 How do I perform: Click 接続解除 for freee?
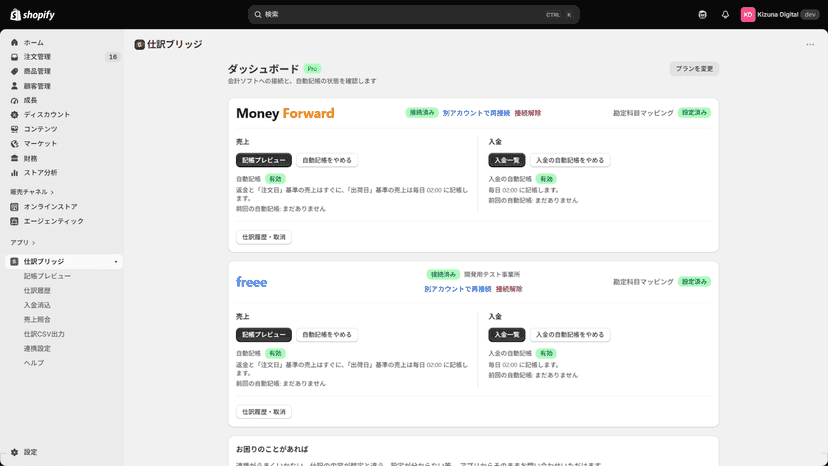tap(509, 289)
